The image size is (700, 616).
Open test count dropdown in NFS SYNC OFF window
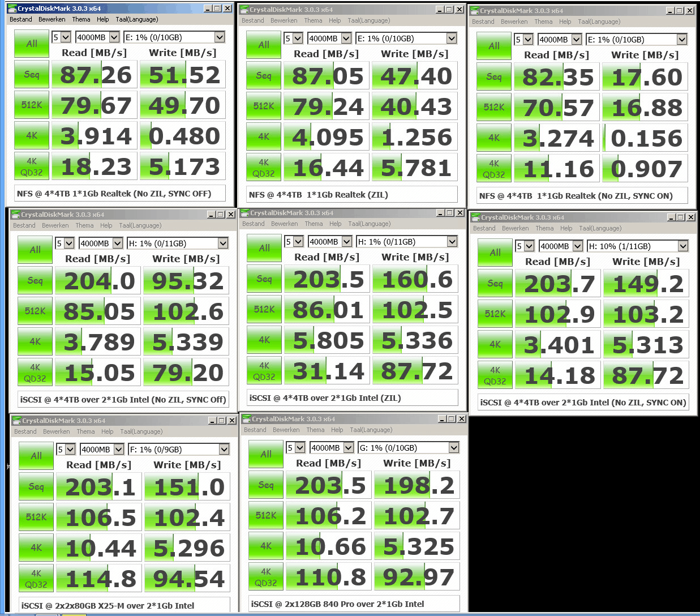[61, 37]
